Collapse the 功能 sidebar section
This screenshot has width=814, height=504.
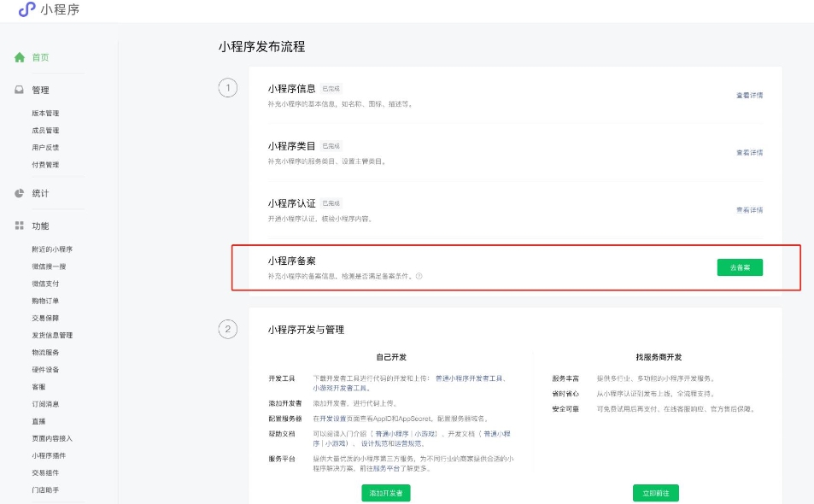pyautogui.click(x=41, y=226)
